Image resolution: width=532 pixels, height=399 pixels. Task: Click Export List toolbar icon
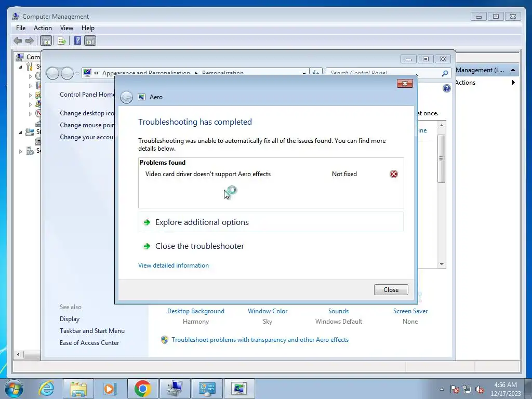(62, 41)
